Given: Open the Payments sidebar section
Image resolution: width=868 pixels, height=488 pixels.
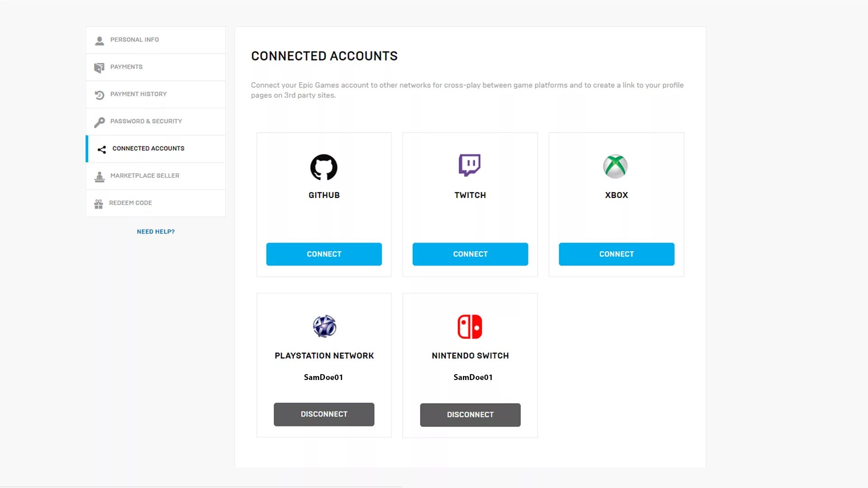Looking at the screenshot, I should tap(127, 67).
